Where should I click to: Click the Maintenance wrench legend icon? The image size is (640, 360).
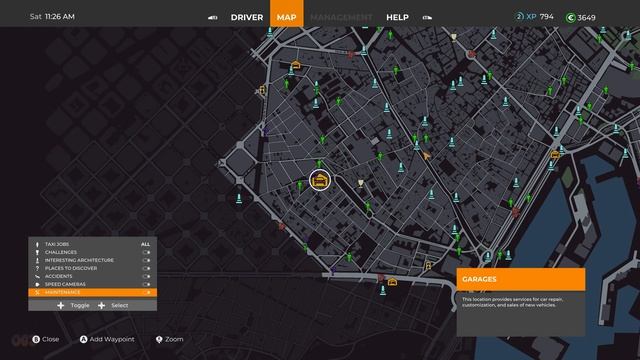[37, 292]
